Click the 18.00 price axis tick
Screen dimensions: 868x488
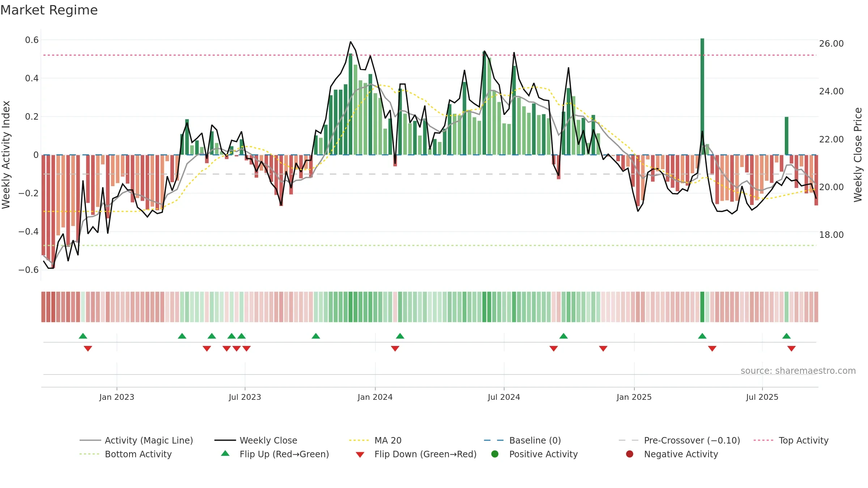click(831, 235)
